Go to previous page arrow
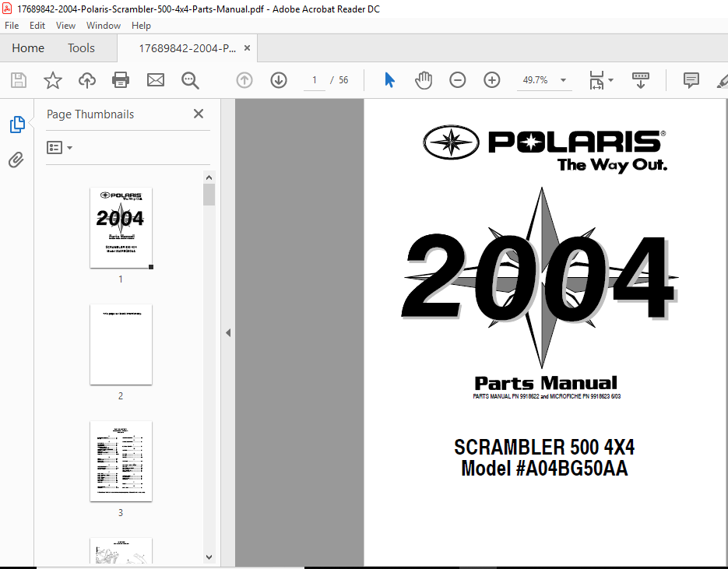The height and width of the screenshot is (569, 728). click(x=244, y=80)
